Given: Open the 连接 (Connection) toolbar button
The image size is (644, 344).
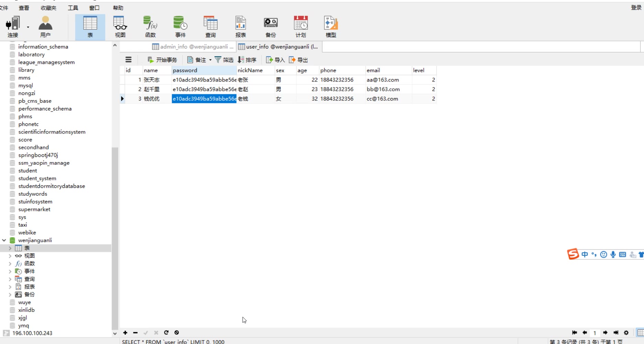Looking at the screenshot, I should point(13,26).
